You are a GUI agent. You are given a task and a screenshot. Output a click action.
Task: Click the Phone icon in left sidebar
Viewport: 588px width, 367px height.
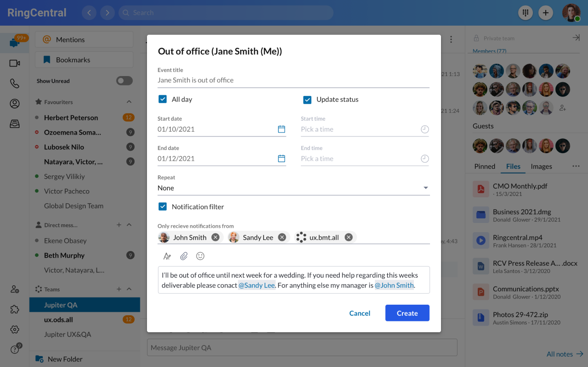[14, 83]
